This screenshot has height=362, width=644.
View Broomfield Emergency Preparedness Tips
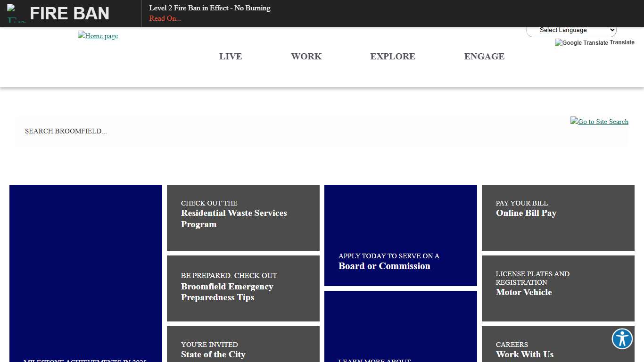[x=243, y=288]
